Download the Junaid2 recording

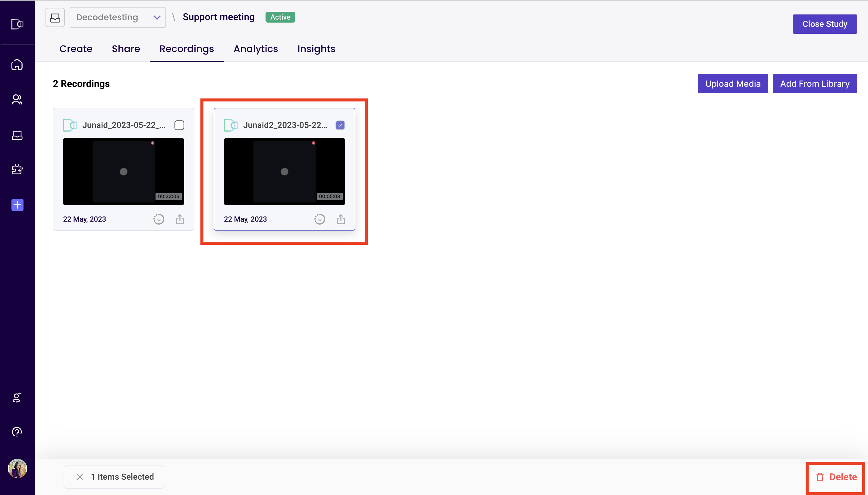pyautogui.click(x=319, y=219)
